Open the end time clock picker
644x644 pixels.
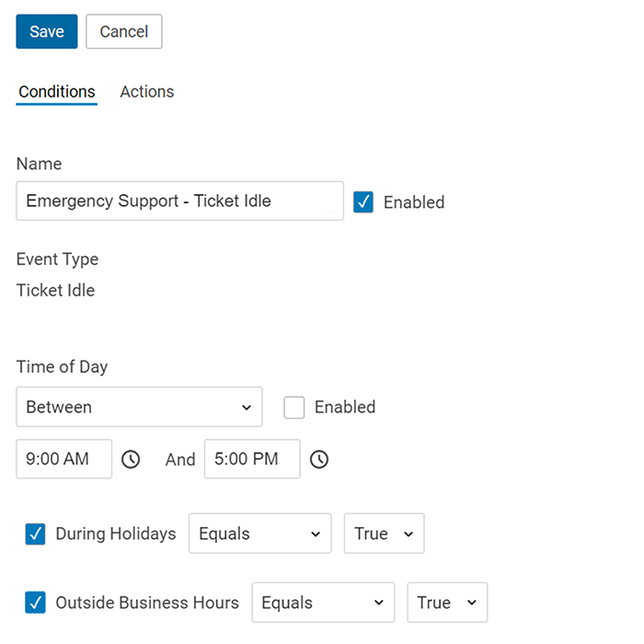point(319,459)
